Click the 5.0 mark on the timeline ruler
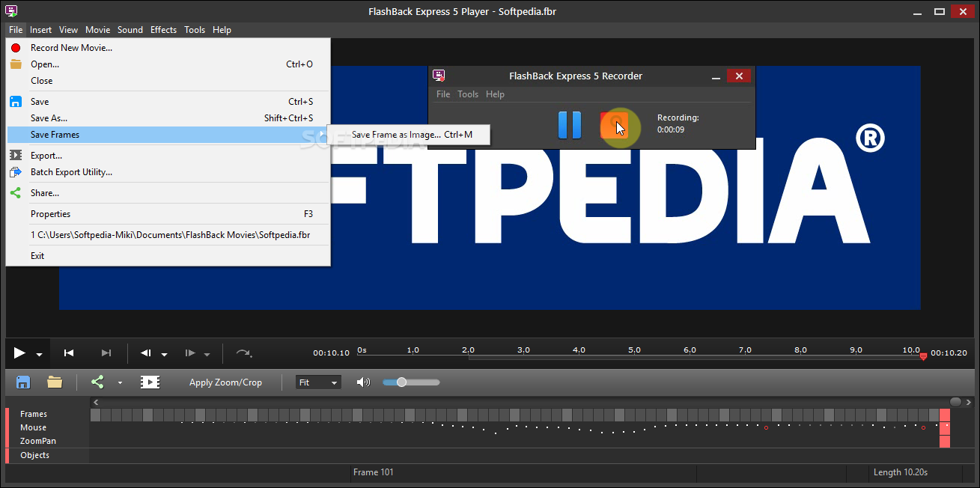The image size is (980, 488). click(x=634, y=350)
